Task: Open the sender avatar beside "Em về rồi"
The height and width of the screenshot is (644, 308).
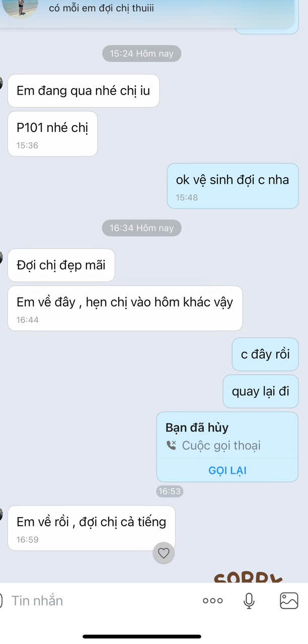Action: 2,515
